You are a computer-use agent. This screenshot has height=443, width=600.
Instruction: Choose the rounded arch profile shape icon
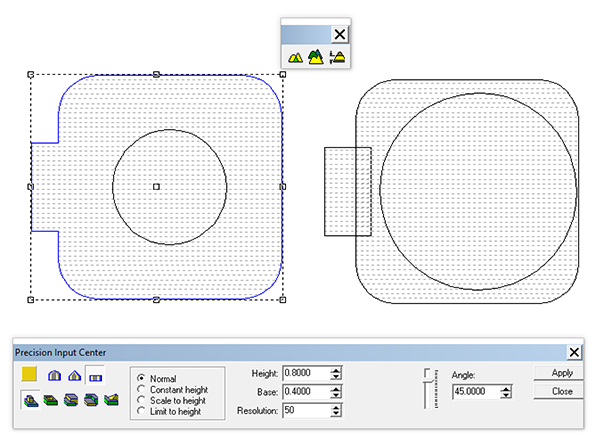pos(54,376)
